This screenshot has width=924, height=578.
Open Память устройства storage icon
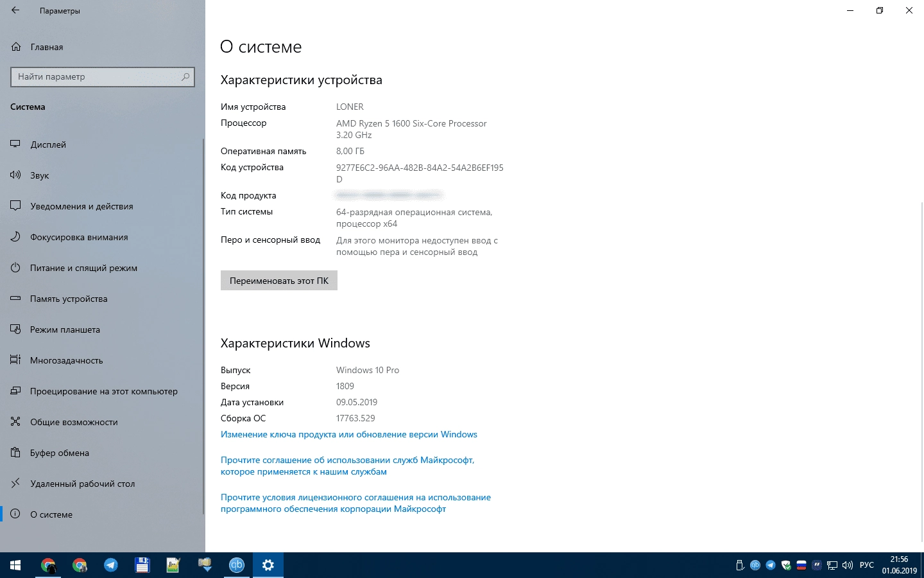pyautogui.click(x=16, y=299)
